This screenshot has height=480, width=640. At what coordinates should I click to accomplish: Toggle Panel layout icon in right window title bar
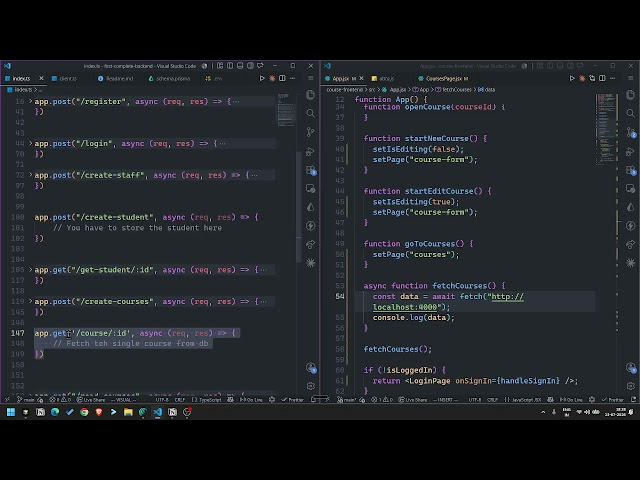[560, 66]
